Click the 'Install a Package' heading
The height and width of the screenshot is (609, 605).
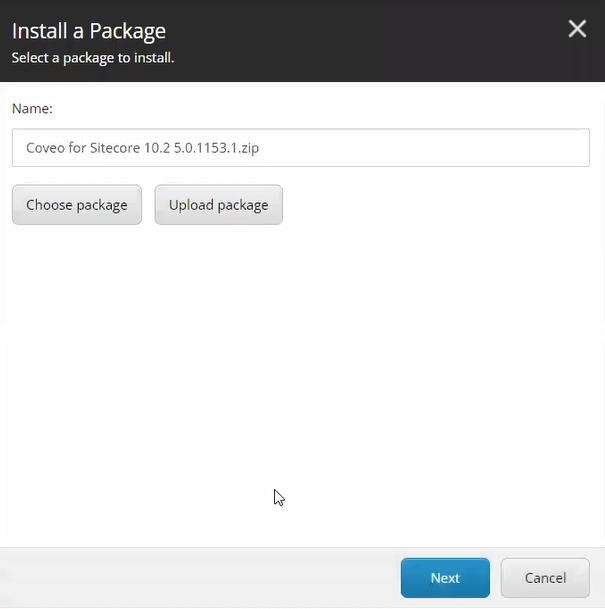[89, 31]
